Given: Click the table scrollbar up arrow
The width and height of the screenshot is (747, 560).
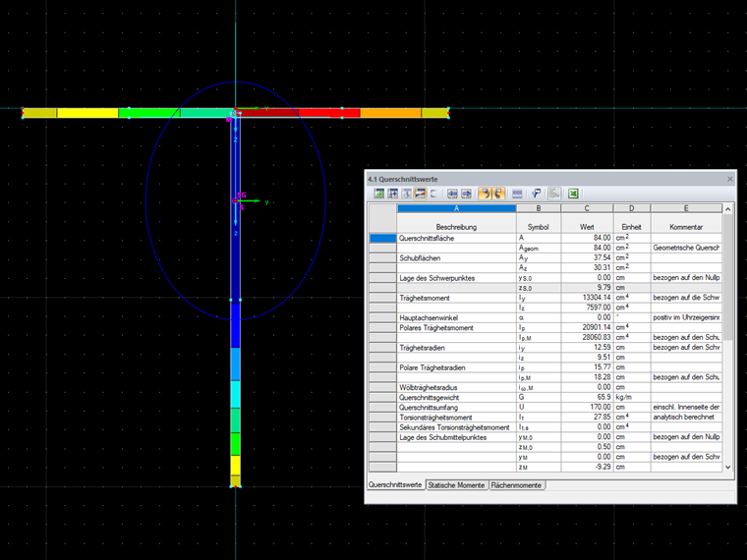Looking at the screenshot, I should [x=728, y=209].
